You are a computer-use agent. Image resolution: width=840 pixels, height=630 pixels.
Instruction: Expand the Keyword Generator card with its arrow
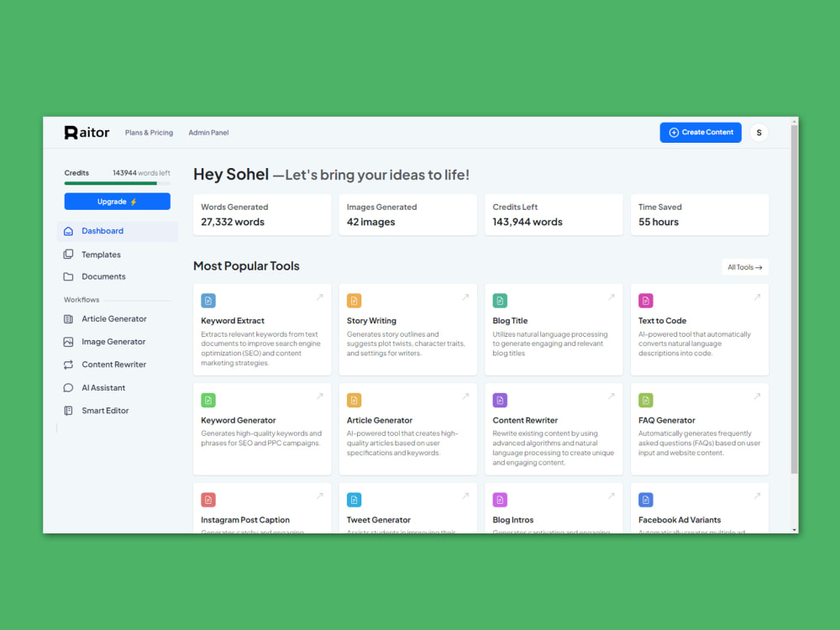point(319,396)
